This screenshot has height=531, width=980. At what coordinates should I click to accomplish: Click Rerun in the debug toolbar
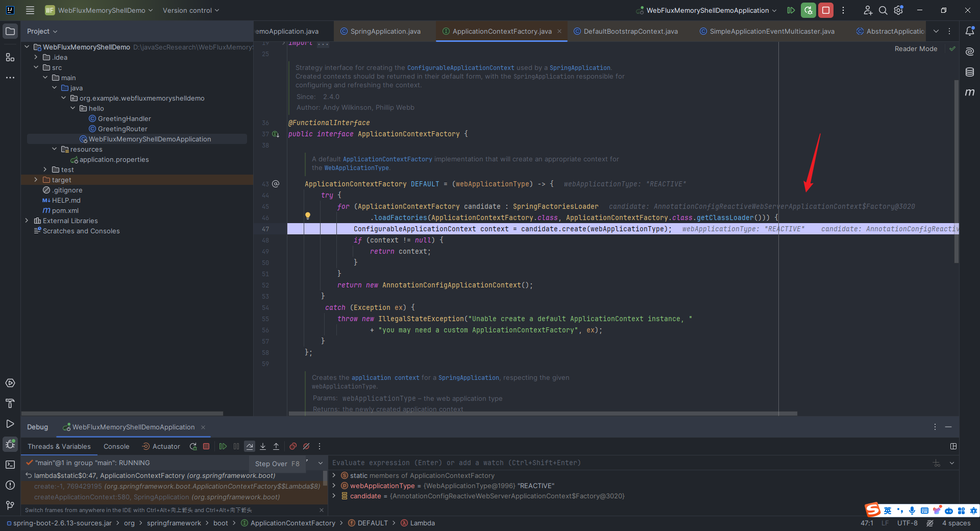(193, 446)
